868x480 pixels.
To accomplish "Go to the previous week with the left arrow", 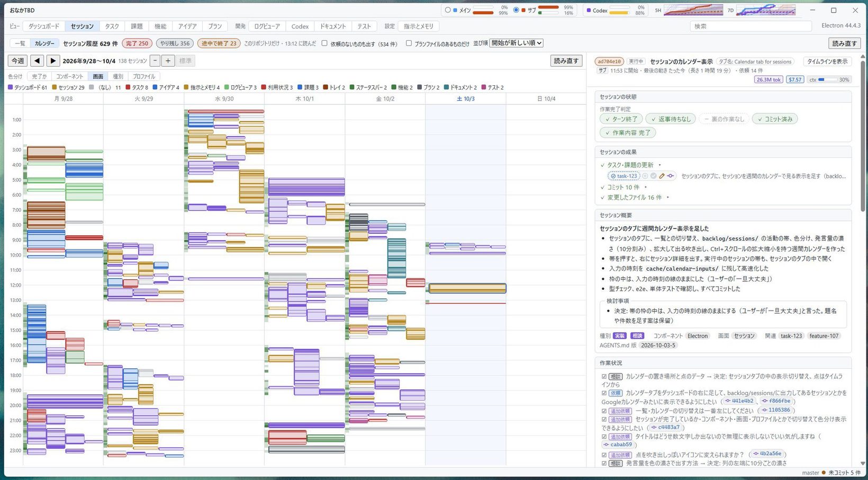I will (37, 61).
